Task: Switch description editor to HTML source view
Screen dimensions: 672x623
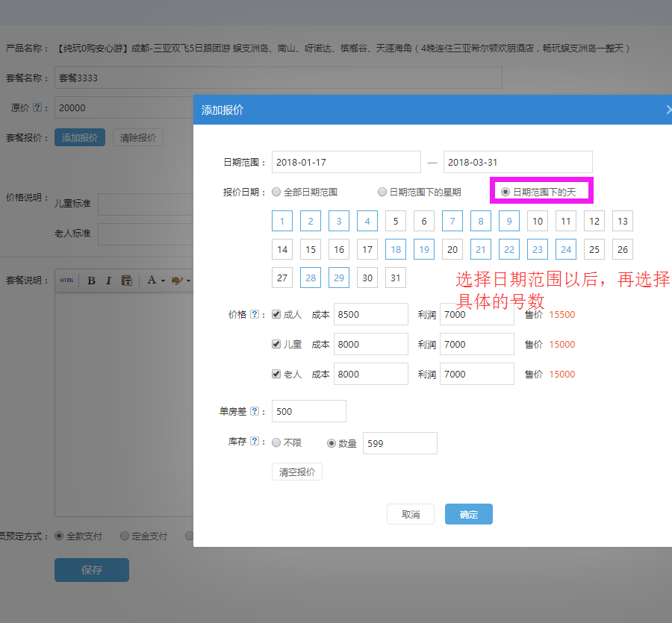Action: [x=67, y=281]
